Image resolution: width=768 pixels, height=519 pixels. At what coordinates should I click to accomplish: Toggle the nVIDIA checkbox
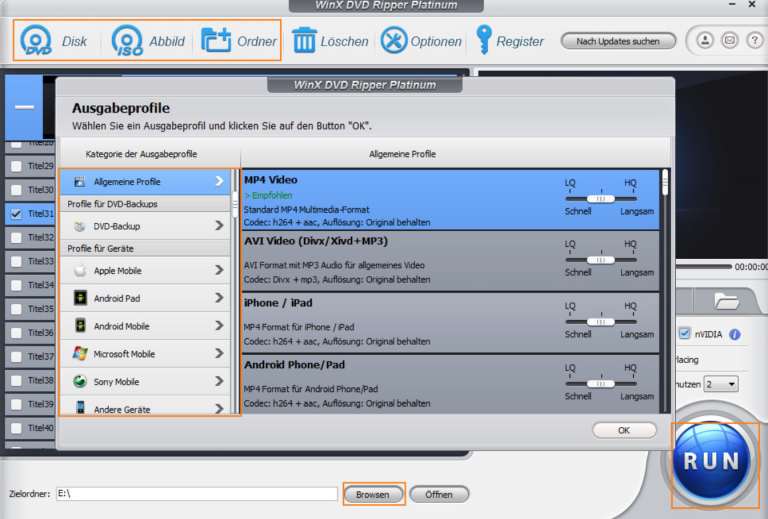click(x=684, y=334)
